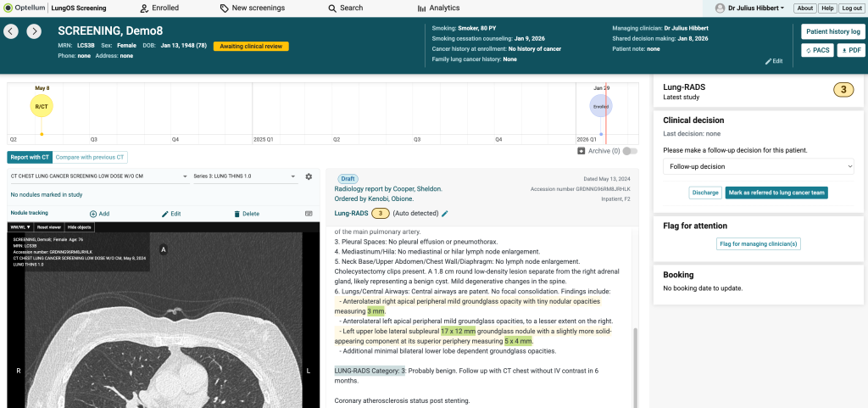
Task: Edit patient details in header
Action: click(x=774, y=61)
